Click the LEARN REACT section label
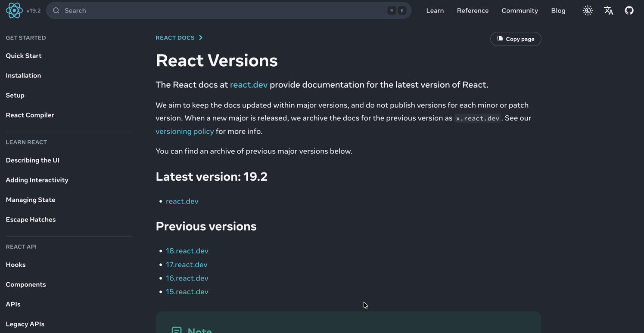The image size is (644, 333). tap(26, 142)
